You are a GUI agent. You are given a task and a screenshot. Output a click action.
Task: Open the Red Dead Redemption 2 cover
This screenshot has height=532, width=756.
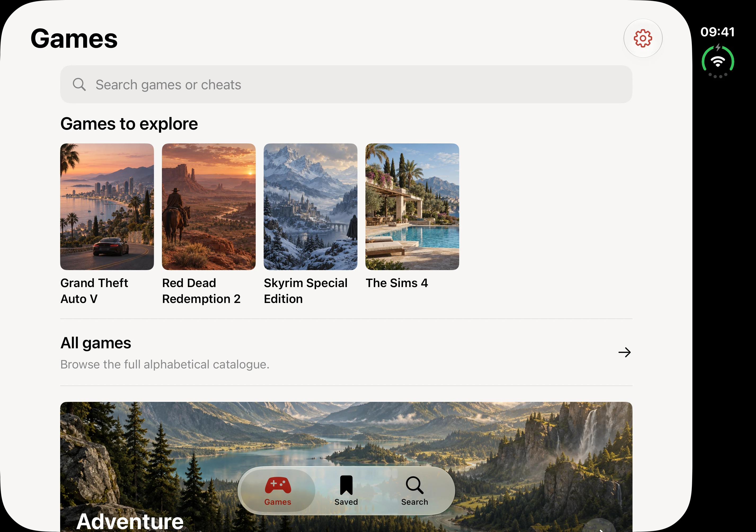coord(209,206)
